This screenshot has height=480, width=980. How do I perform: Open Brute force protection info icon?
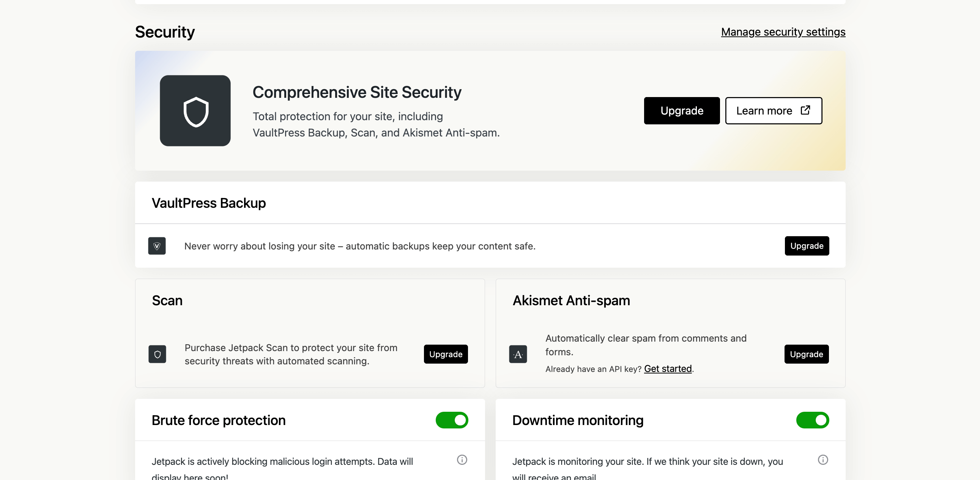(462, 460)
